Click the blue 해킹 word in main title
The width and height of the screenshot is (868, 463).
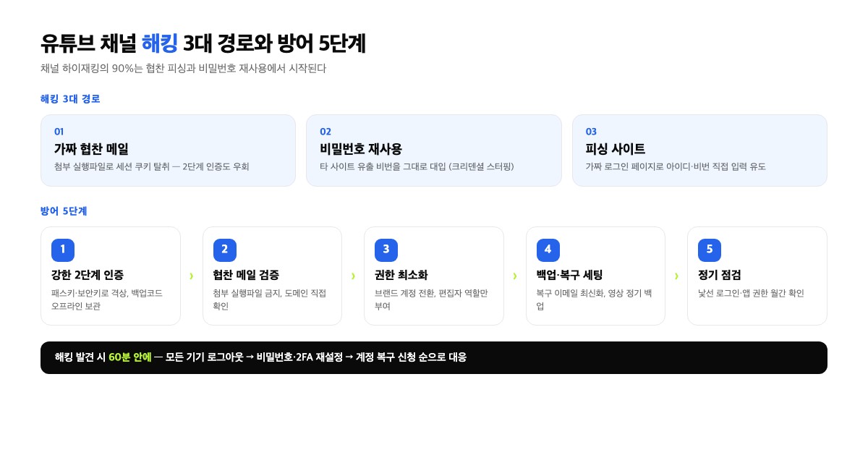coord(159,43)
